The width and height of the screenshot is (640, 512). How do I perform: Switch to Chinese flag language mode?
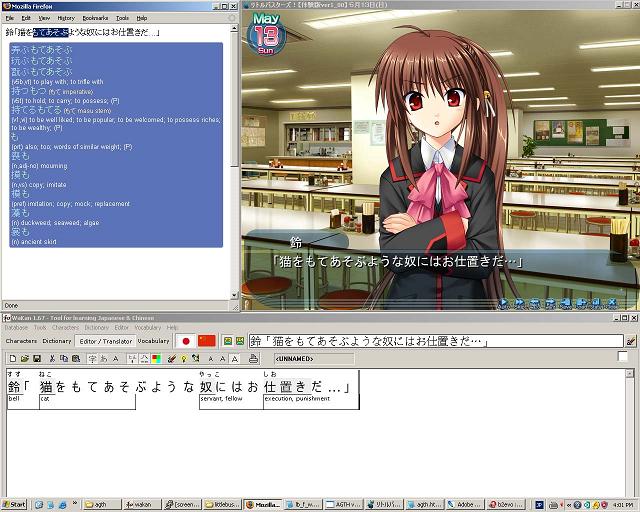coord(207,341)
